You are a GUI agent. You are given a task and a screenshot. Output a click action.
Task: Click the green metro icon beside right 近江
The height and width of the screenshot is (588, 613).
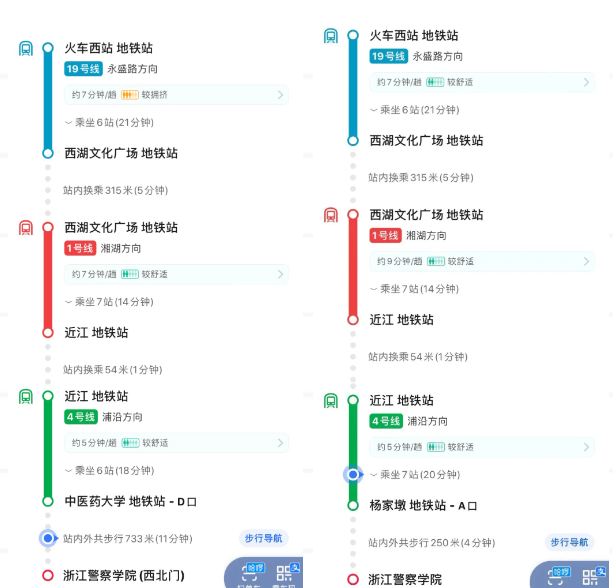tap(331, 401)
